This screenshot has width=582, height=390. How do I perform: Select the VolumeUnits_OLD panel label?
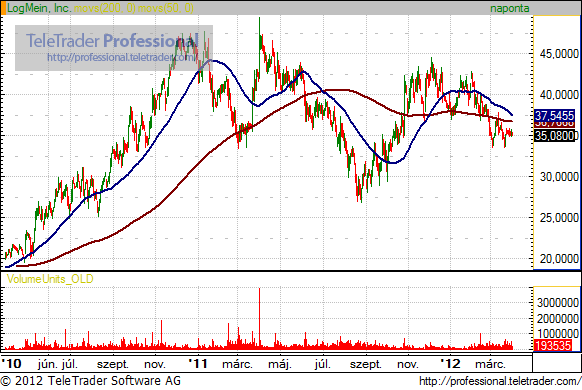(50, 279)
